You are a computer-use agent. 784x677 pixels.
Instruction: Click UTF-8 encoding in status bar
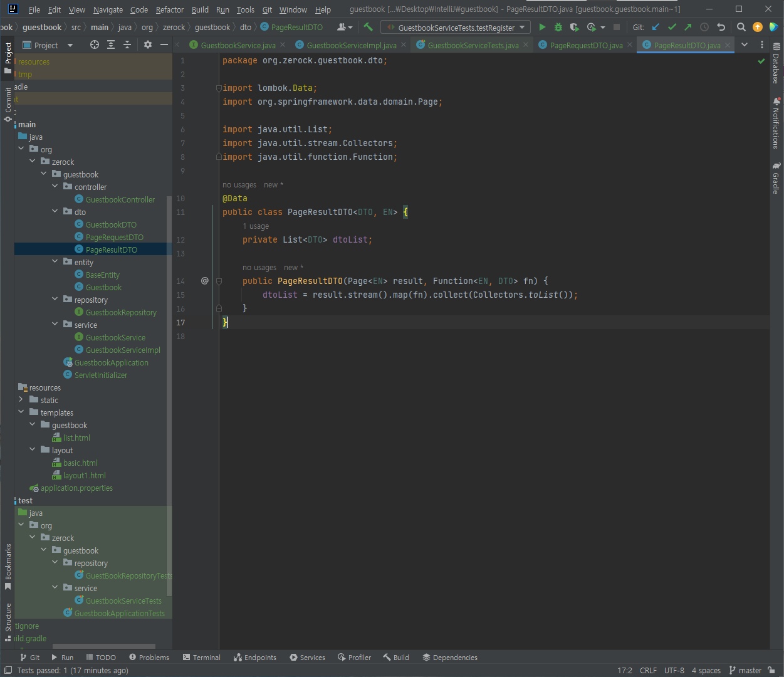click(x=674, y=670)
